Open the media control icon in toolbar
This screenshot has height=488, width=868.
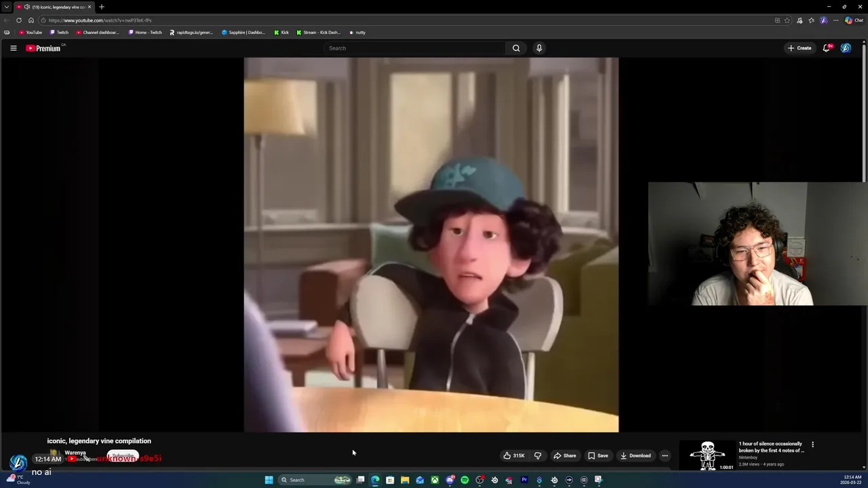[x=800, y=20]
